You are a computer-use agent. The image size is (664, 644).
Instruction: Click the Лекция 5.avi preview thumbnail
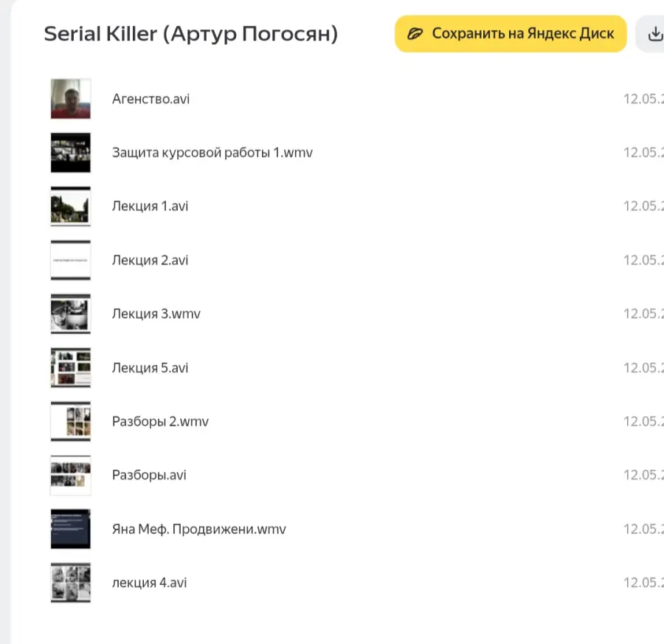71,367
